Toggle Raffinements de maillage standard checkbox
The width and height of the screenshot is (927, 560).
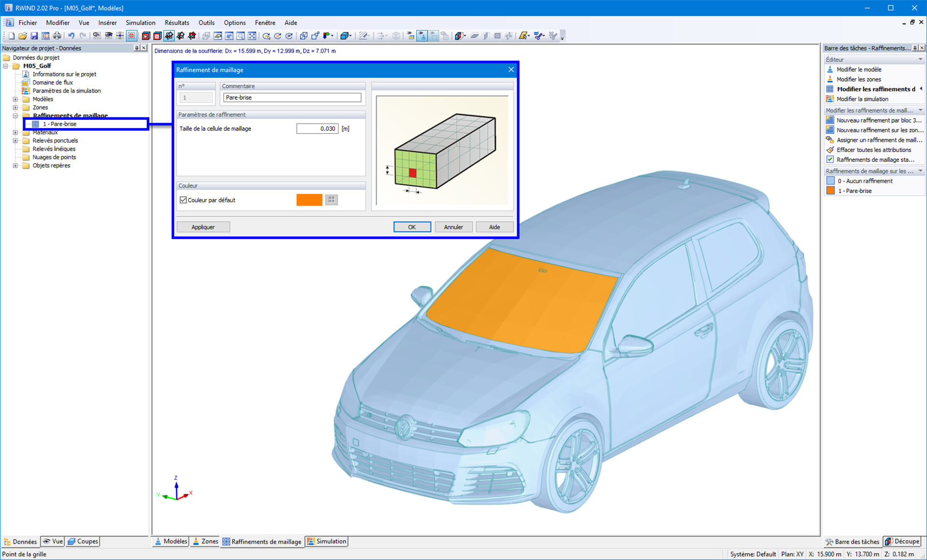(830, 160)
